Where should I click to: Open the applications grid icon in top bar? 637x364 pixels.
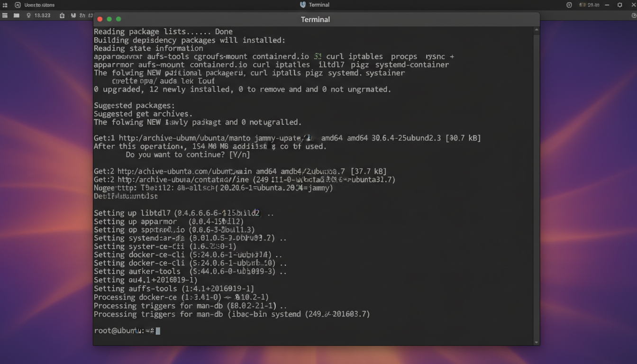click(x=5, y=5)
